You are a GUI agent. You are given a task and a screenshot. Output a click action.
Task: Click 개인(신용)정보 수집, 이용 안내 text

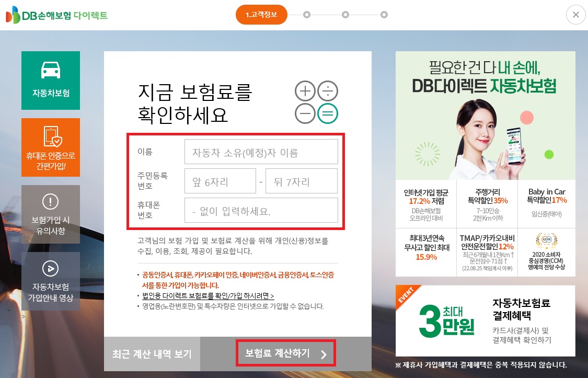[233, 246]
